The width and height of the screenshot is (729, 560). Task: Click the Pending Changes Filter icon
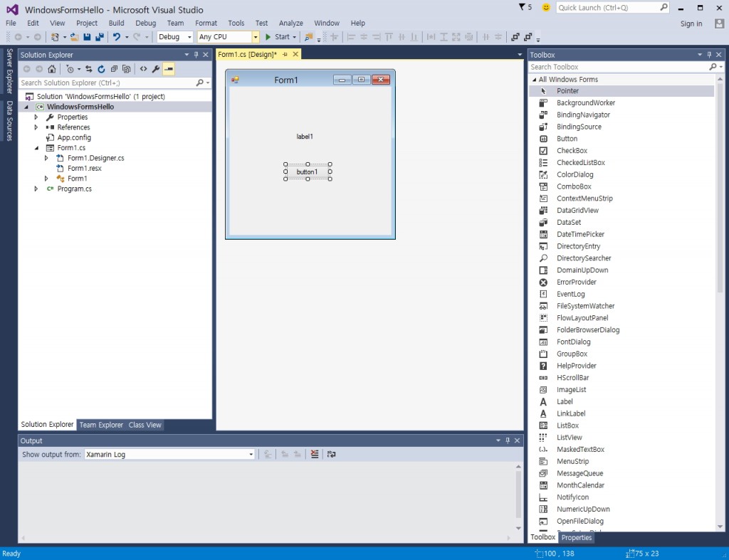70,69
